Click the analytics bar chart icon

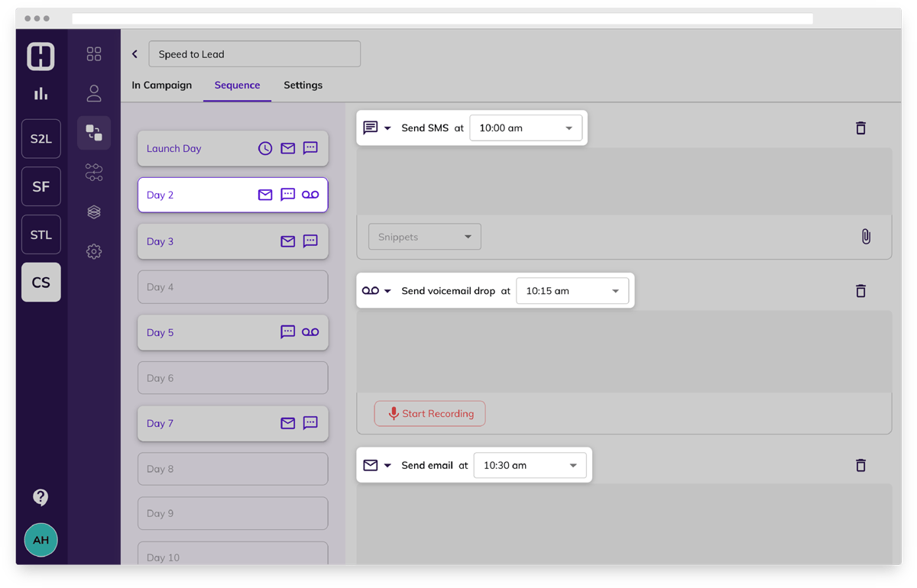click(x=41, y=93)
